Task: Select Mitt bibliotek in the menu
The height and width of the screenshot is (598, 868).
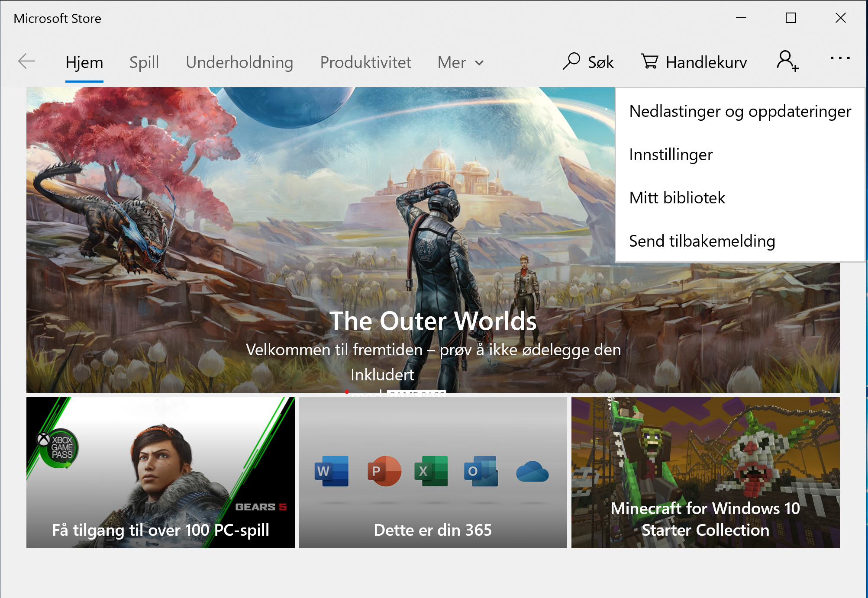Action: [677, 198]
